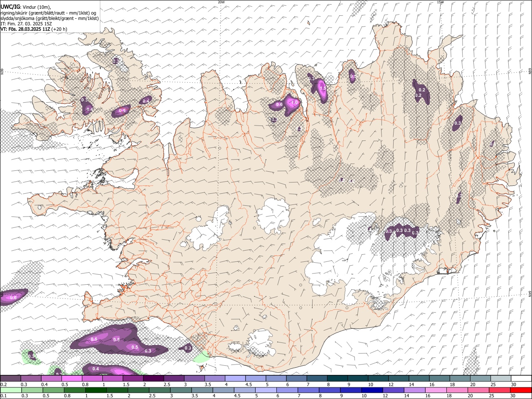Viewport: 532px width, 399px height.
Task: Click the '25' label in the lower legend row
Action: pos(492,396)
